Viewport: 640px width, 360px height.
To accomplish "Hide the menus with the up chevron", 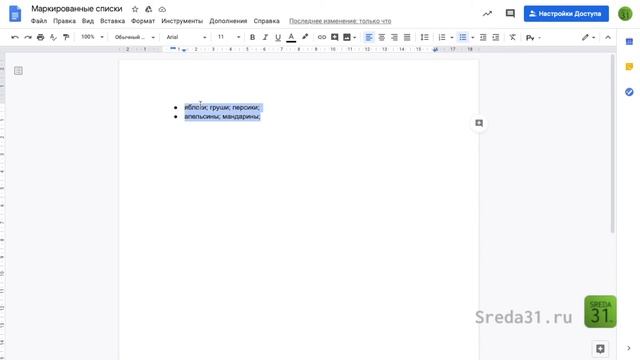I will (x=608, y=37).
